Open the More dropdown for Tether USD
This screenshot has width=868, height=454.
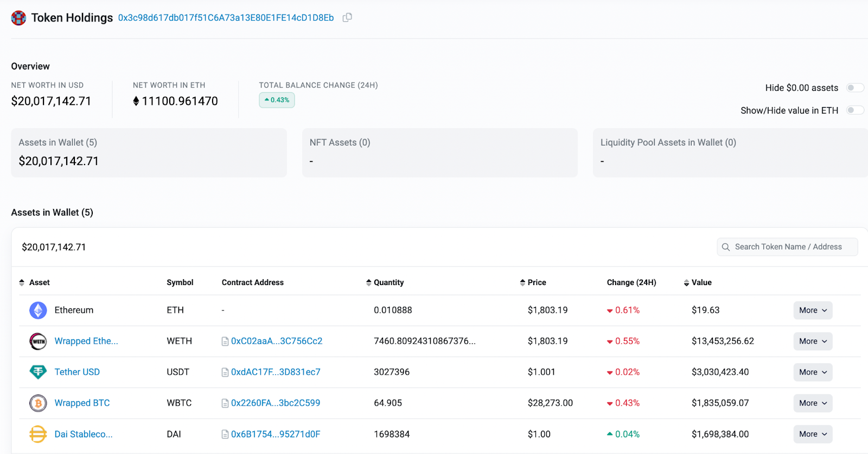pos(812,372)
